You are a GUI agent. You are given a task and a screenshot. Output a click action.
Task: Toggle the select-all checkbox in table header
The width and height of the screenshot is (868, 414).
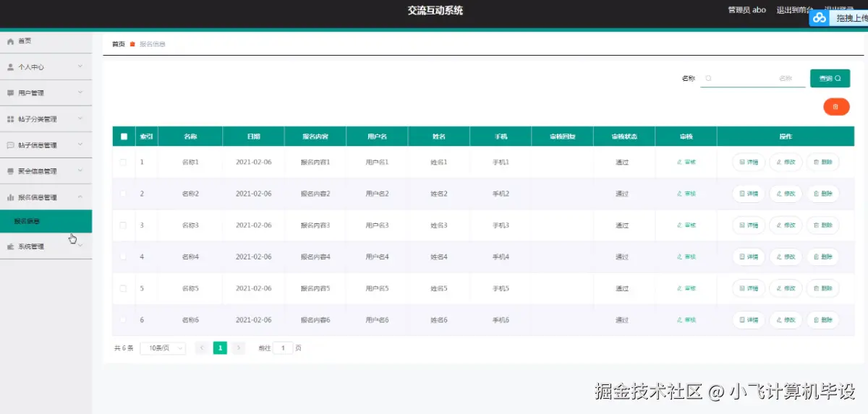[124, 137]
